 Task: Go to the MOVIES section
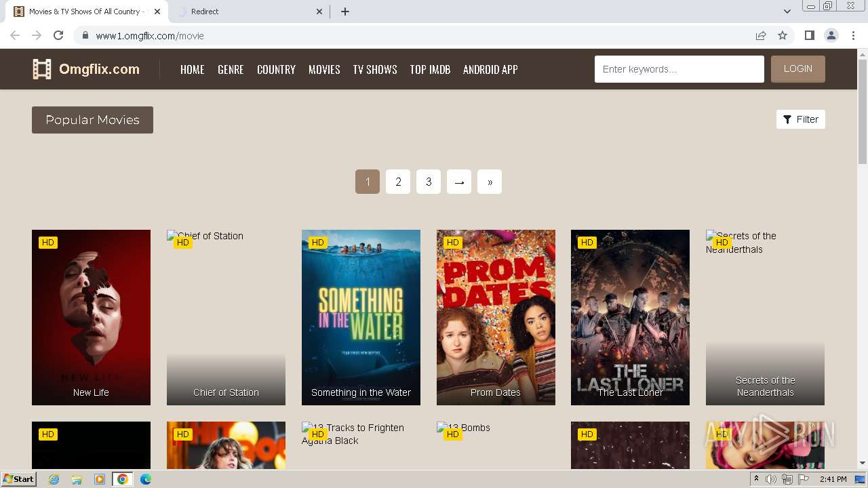[x=324, y=69]
